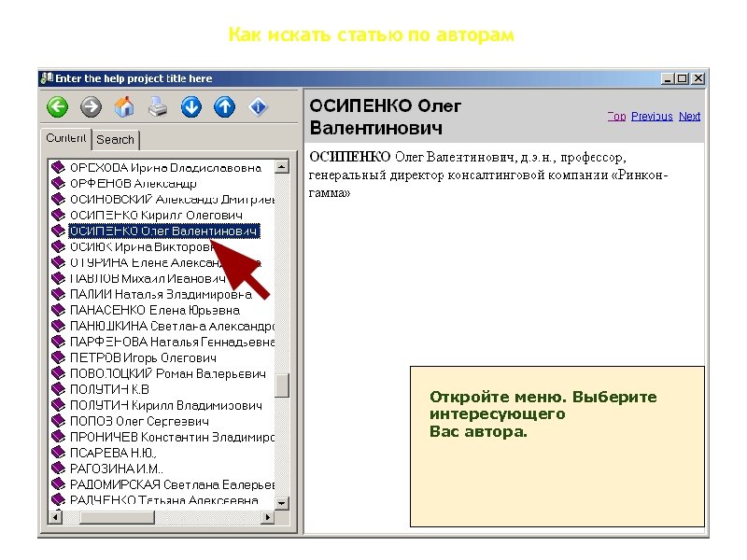Click book icon beside РАГОЗИНА И.М.
This screenshot has width=747, height=560.
tap(58, 469)
